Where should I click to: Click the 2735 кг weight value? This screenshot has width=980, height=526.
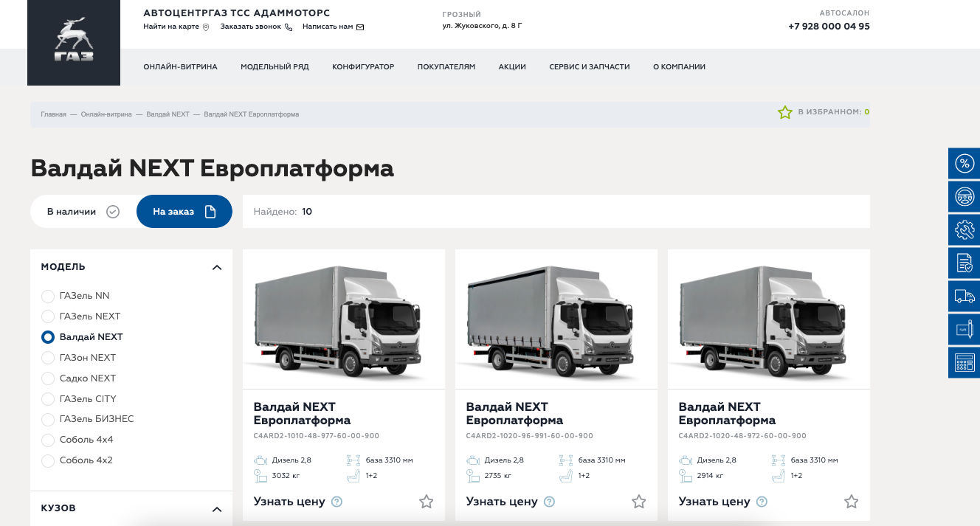[499, 476]
